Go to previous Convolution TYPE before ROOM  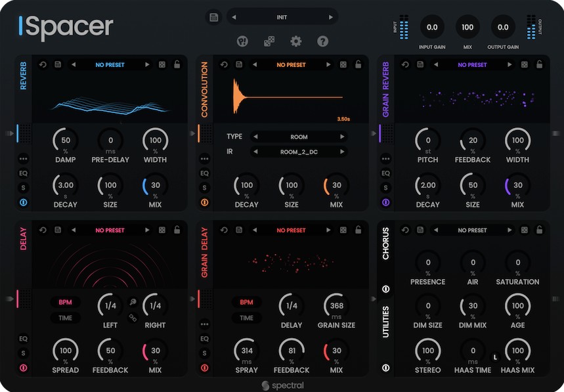click(x=255, y=137)
